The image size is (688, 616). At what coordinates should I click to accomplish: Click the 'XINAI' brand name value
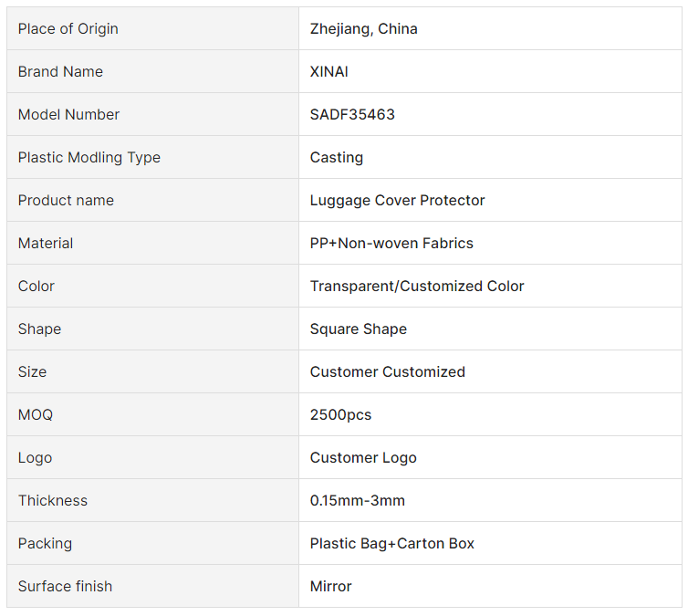coord(329,72)
